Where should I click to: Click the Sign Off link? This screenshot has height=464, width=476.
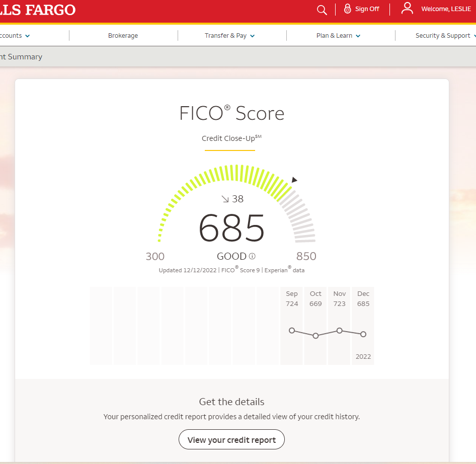[367, 9]
